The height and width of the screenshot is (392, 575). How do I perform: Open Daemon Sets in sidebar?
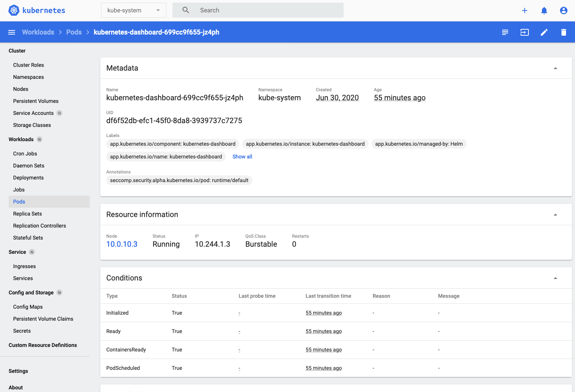tap(29, 166)
